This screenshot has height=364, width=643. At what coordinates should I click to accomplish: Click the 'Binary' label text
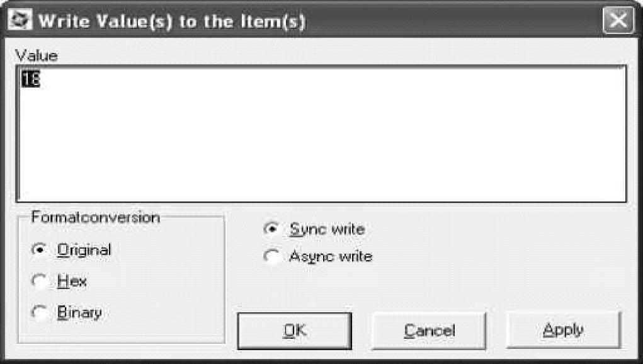click(x=79, y=312)
